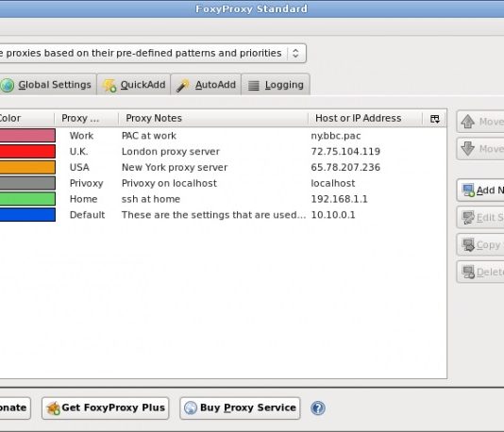Click the Buy Proxy Service button
Screen dimensions: 504x432
pyautogui.click(x=240, y=408)
